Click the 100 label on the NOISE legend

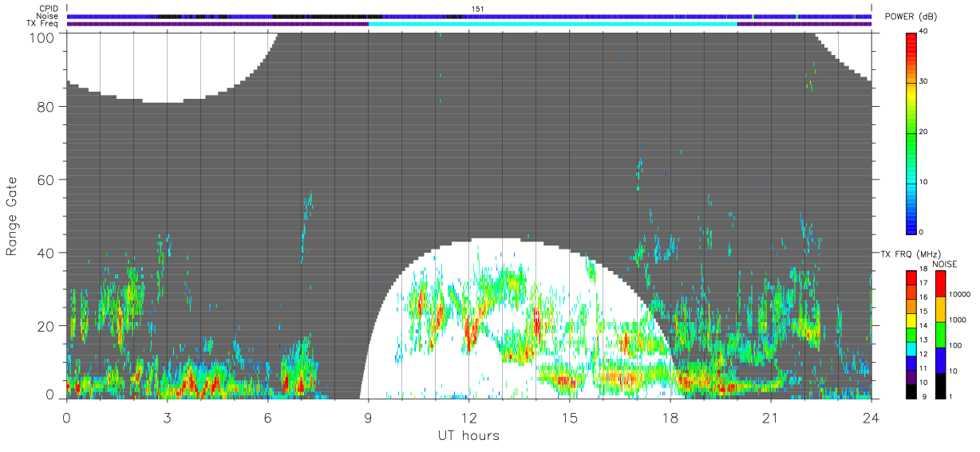[x=954, y=346]
